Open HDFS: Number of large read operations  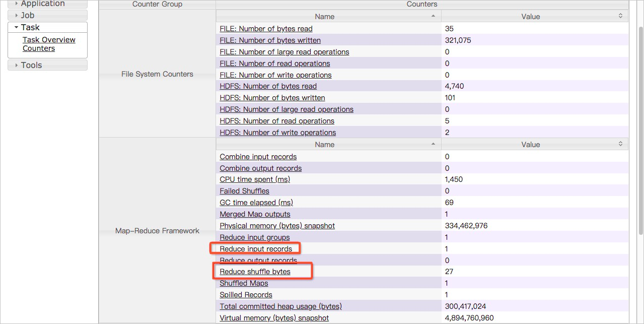point(287,109)
